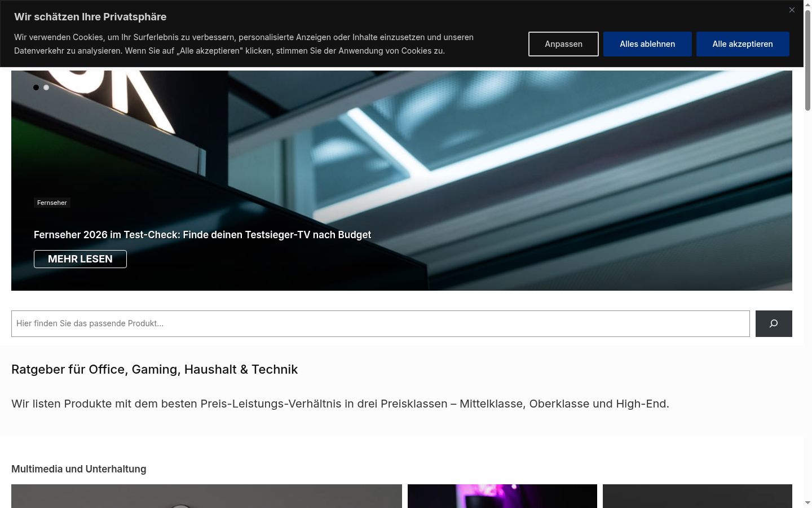Image resolution: width=812 pixels, height=508 pixels.
Task: Click the Wir schätzen Ihre Privatsphäre title
Action: pos(90,17)
